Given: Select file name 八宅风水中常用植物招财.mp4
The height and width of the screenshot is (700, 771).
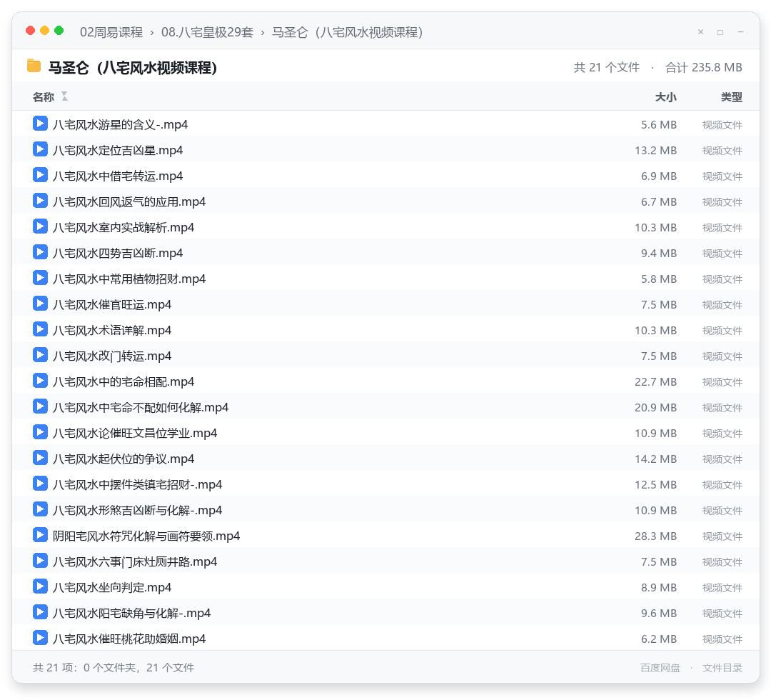Looking at the screenshot, I should tap(129, 279).
